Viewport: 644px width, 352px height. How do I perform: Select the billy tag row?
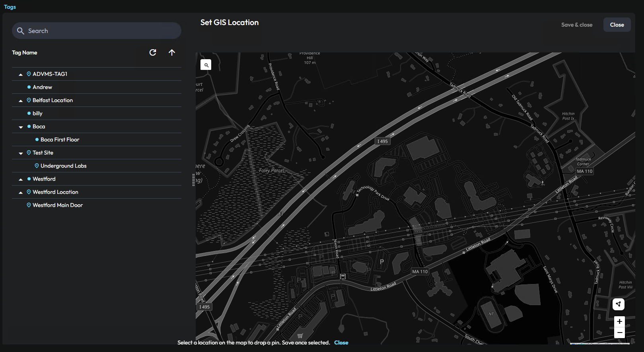pos(97,113)
